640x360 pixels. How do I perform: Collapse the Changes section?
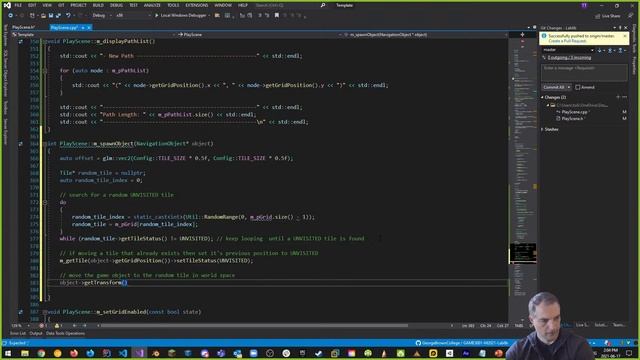point(542,98)
